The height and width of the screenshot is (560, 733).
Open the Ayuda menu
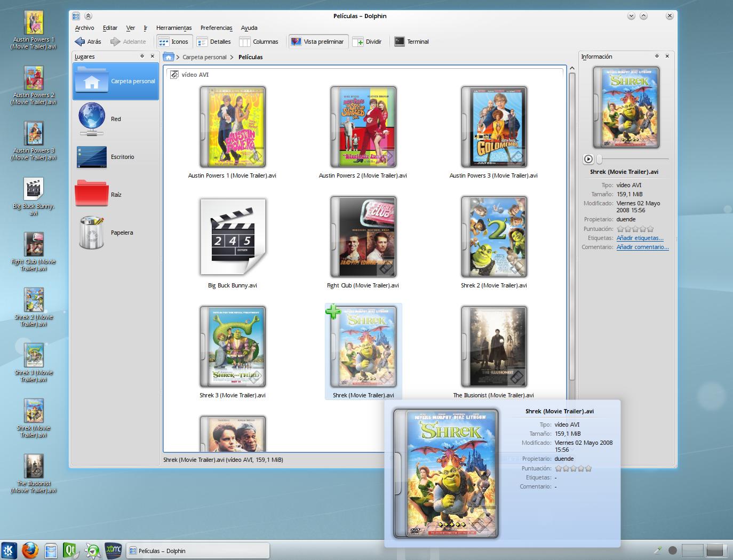point(249,28)
